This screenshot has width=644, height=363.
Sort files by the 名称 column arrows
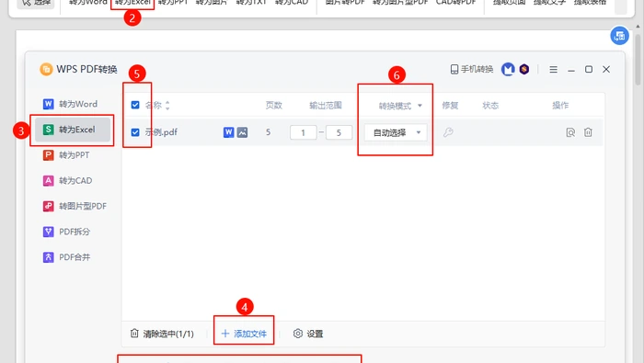coord(167,106)
